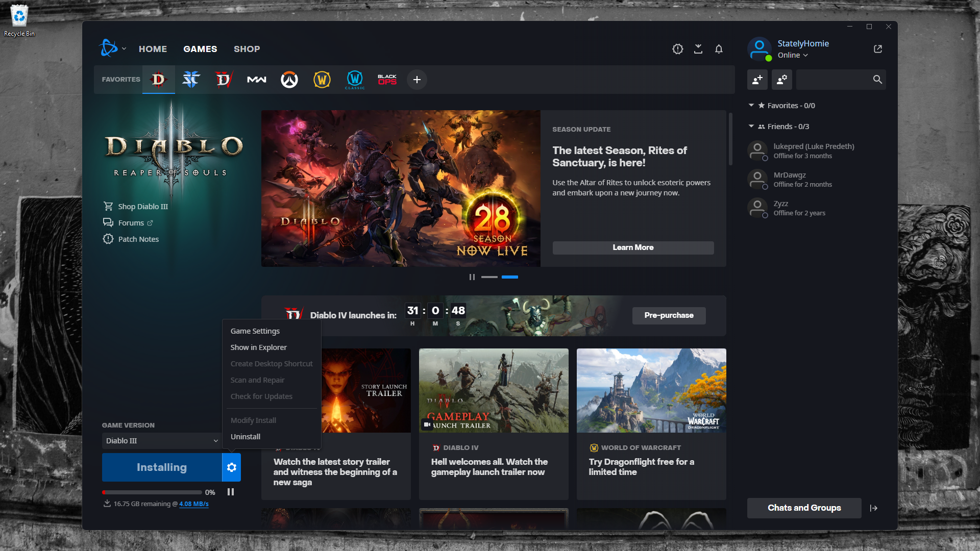
Task: Open the Game Version Diablo III dropdown
Action: pos(161,441)
